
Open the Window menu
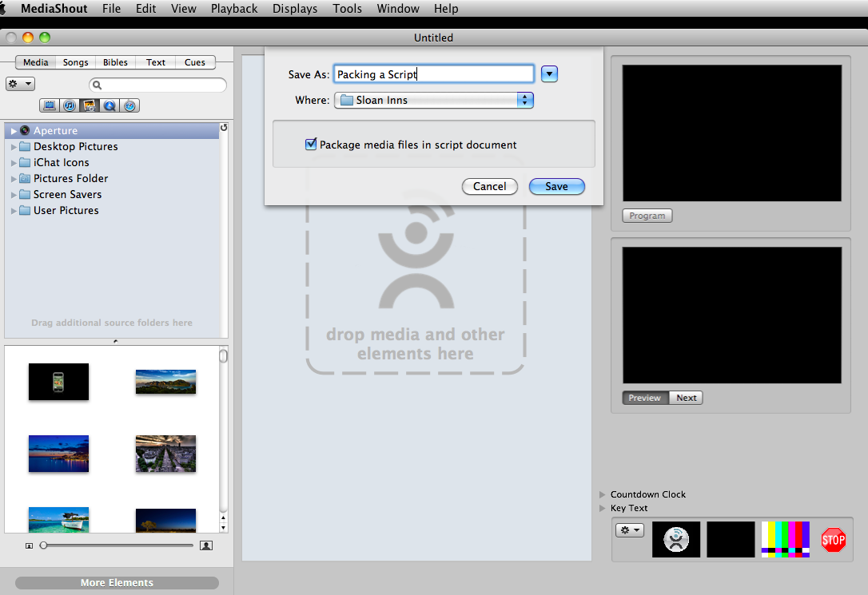[397, 9]
